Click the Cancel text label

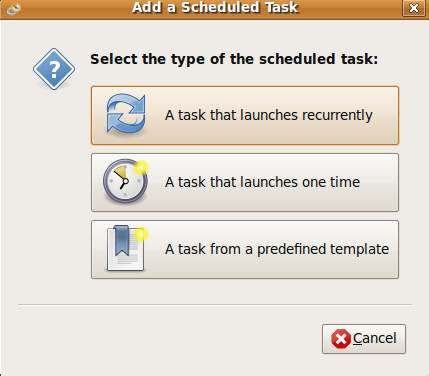tap(375, 338)
